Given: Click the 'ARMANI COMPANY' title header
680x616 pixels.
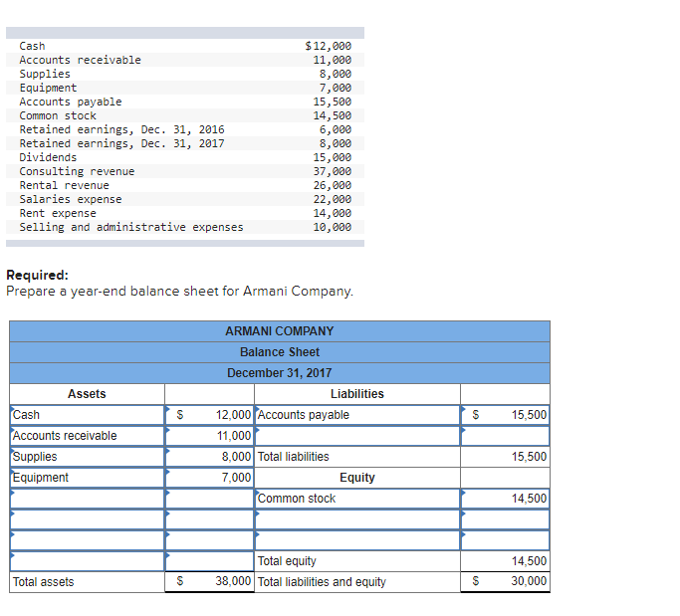Looking at the screenshot, I should pos(280,331).
